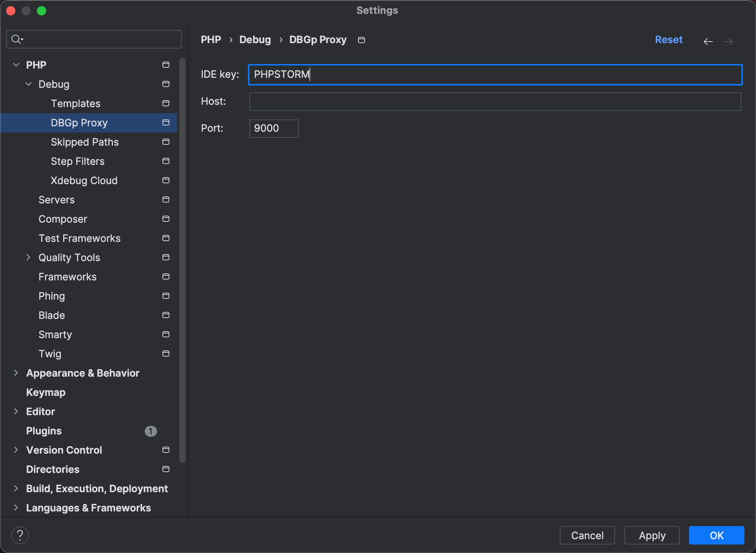The width and height of the screenshot is (756, 553).
Task: Open the Step Filters settings page
Action: point(78,161)
